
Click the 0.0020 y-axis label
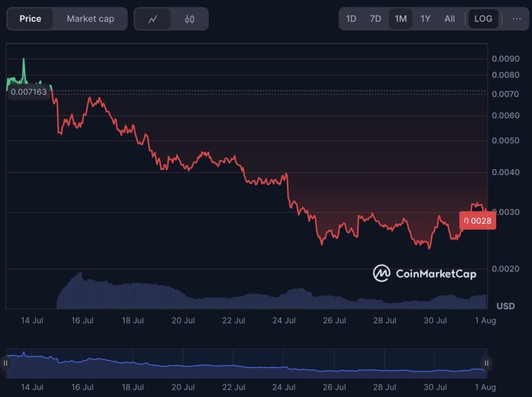coord(506,269)
